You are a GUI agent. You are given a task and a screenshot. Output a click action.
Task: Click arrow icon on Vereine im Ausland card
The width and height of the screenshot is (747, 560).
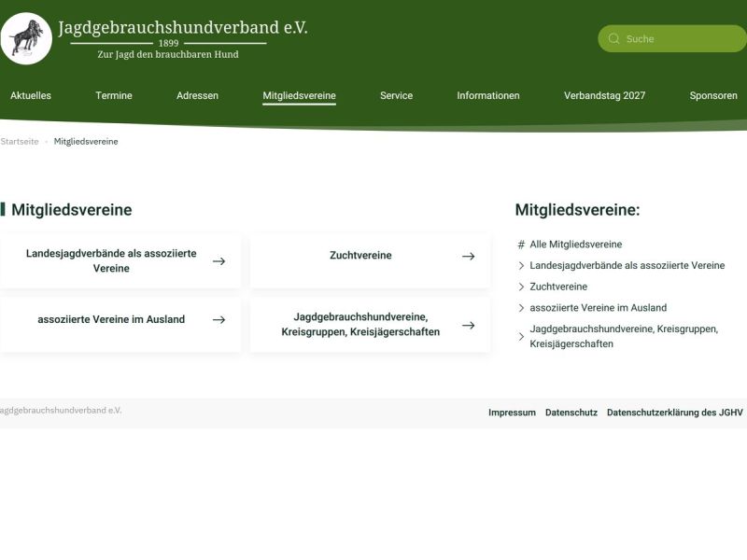pyautogui.click(x=219, y=320)
